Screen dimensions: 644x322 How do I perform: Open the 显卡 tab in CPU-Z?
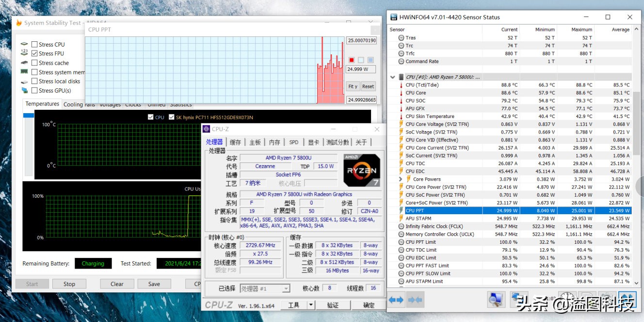pos(314,142)
